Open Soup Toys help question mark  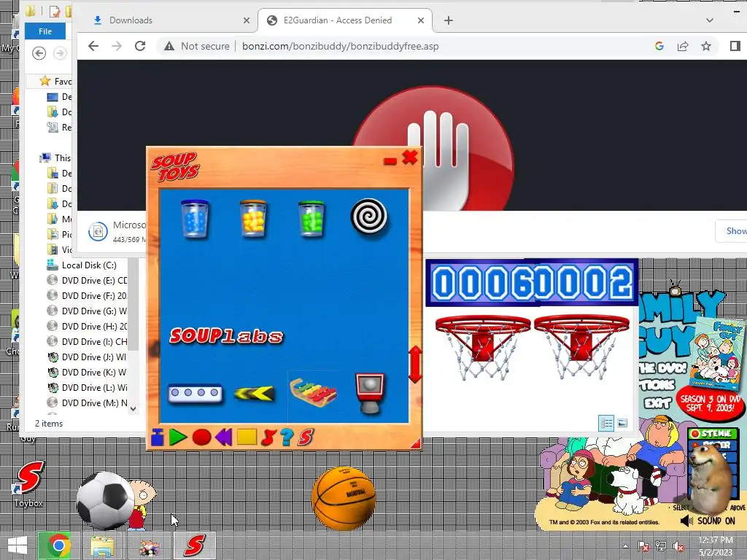tap(286, 437)
